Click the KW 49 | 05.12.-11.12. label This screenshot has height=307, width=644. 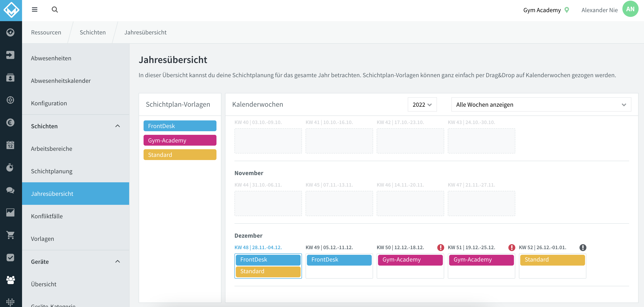coord(329,248)
